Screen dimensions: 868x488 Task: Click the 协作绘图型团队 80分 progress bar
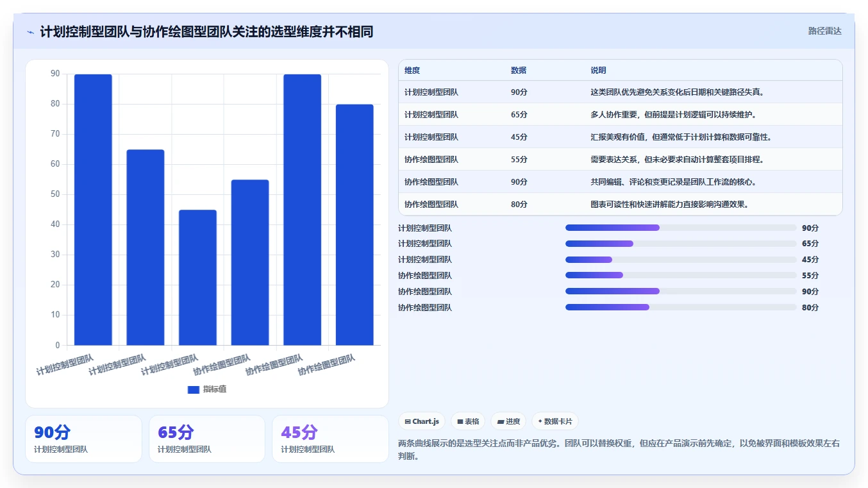click(x=681, y=307)
